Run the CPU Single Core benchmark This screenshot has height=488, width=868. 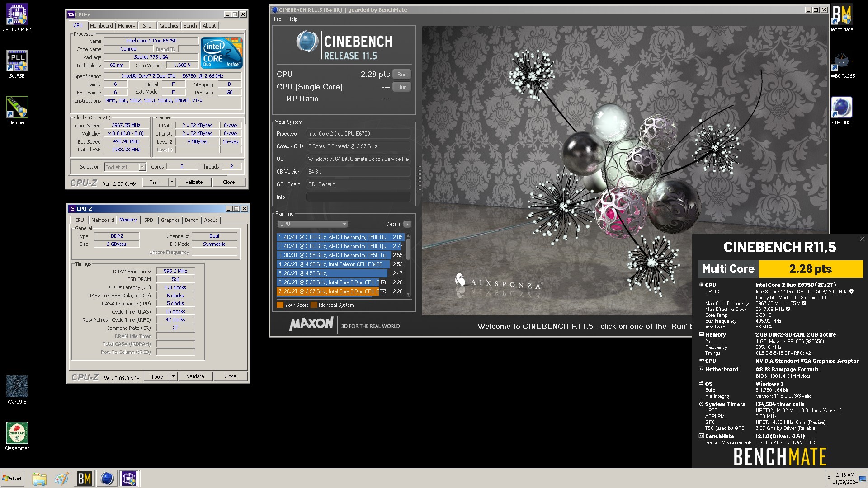402,87
